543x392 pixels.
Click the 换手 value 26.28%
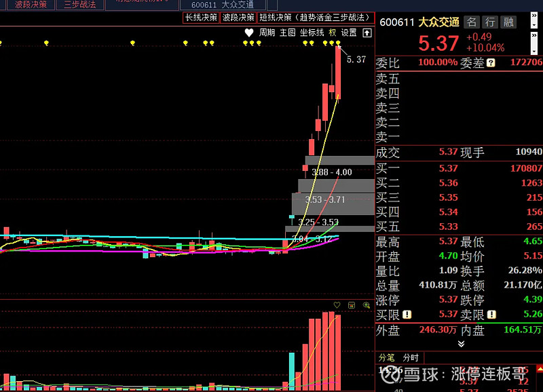525,270
